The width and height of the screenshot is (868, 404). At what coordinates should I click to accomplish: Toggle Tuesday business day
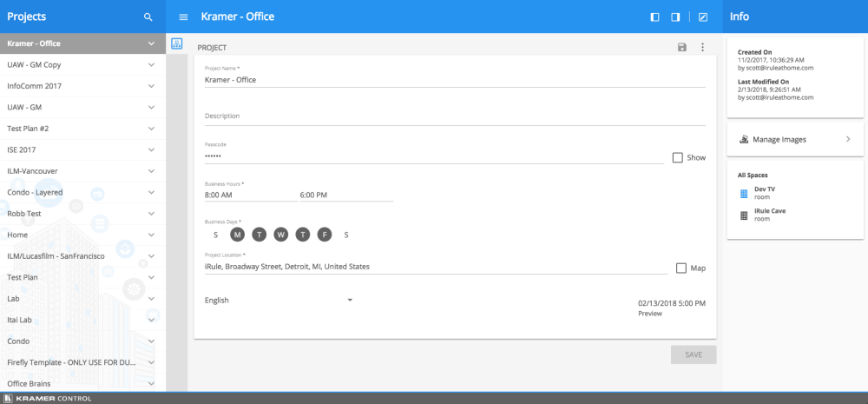pos(259,235)
